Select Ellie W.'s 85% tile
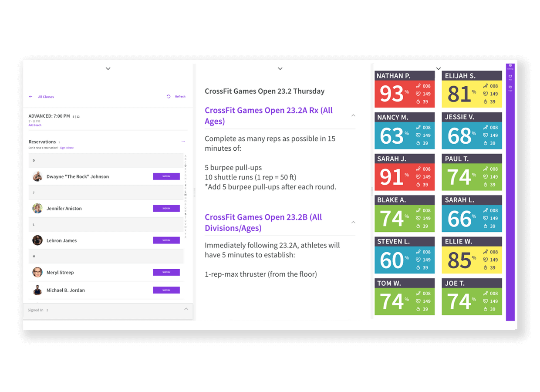The height and width of the screenshot is (392, 540). click(x=472, y=255)
